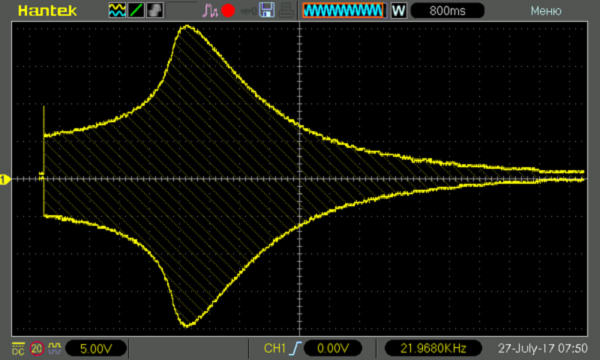Click the Hantek brand logo

(47, 10)
